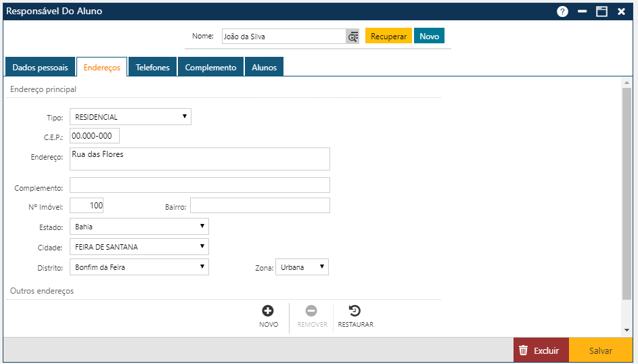
Task: Maximize the Responsável Do Aluno window
Action: 601,12
